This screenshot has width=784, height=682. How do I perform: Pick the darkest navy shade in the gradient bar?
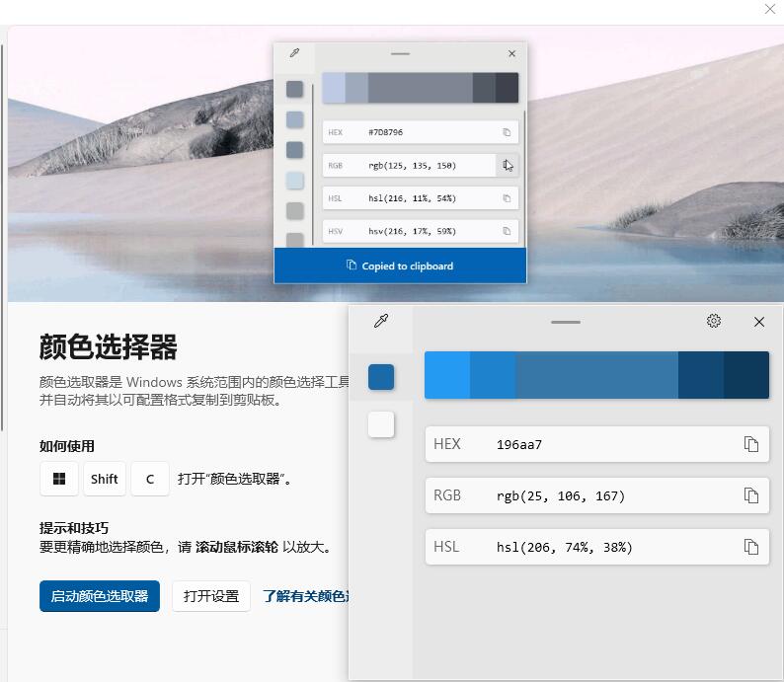point(746,375)
